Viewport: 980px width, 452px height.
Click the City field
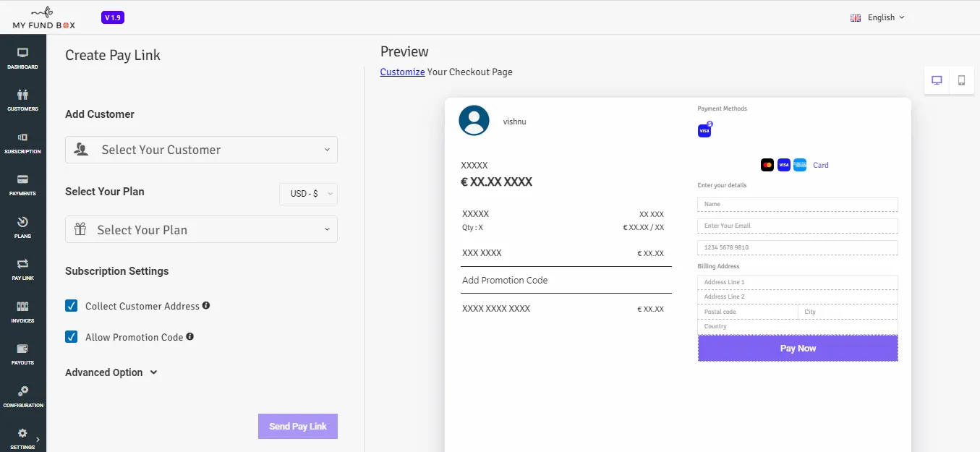pos(848,312)
